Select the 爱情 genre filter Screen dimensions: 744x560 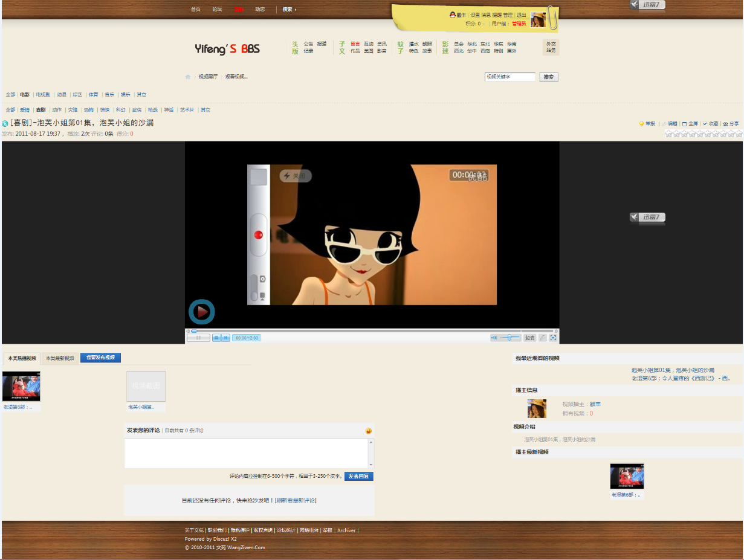pos(25,110)
